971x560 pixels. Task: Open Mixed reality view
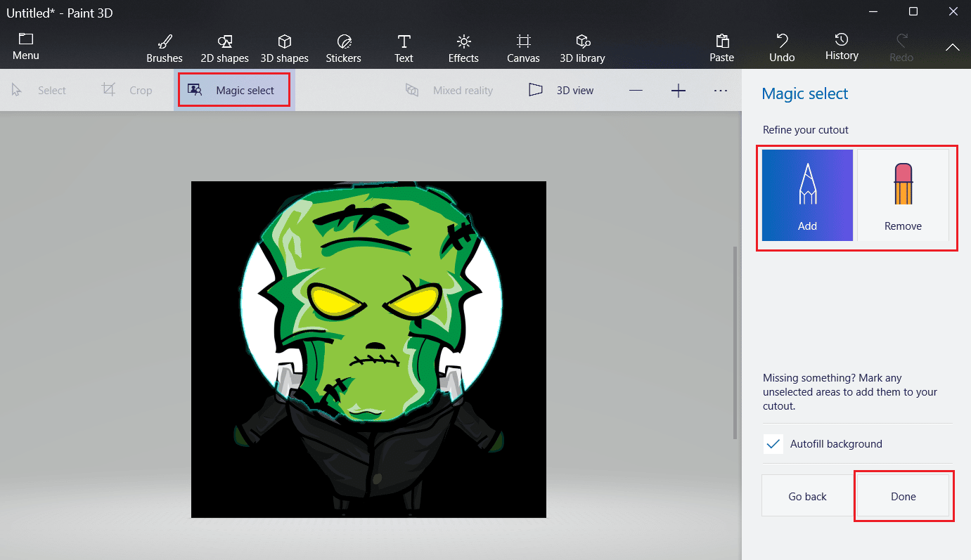tap(449, 90)
